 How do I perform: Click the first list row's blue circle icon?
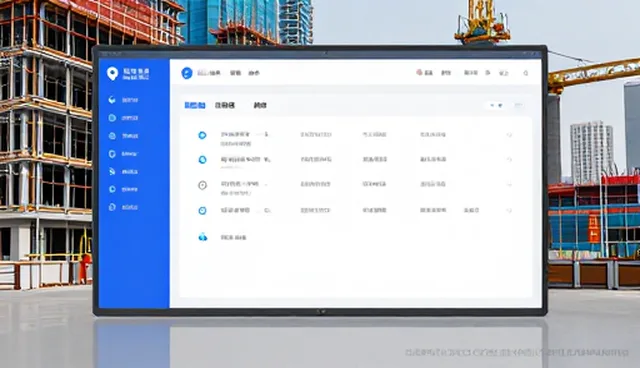click(202, 135)
